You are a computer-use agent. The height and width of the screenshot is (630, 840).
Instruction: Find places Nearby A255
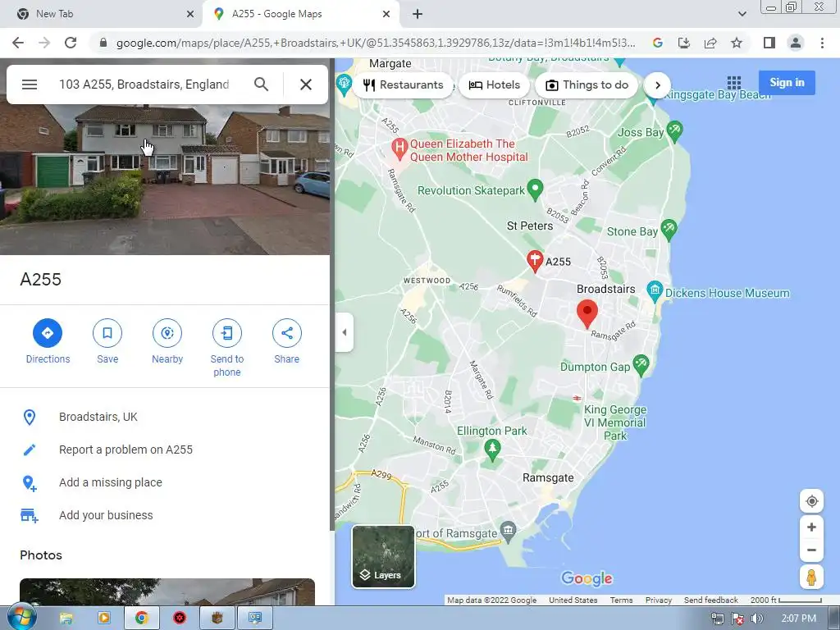pos(167,333)
